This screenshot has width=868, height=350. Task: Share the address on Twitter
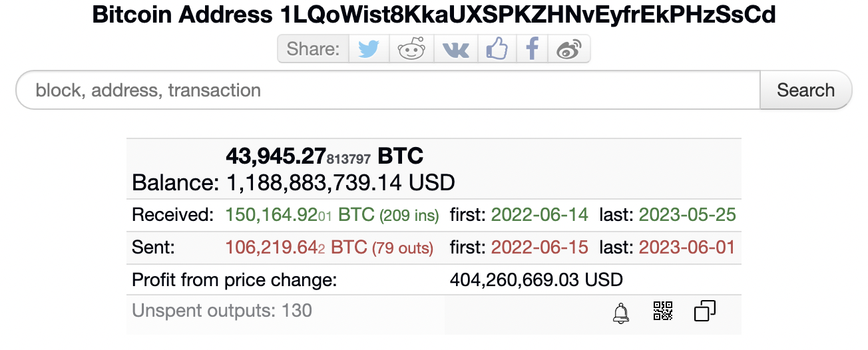368,49
